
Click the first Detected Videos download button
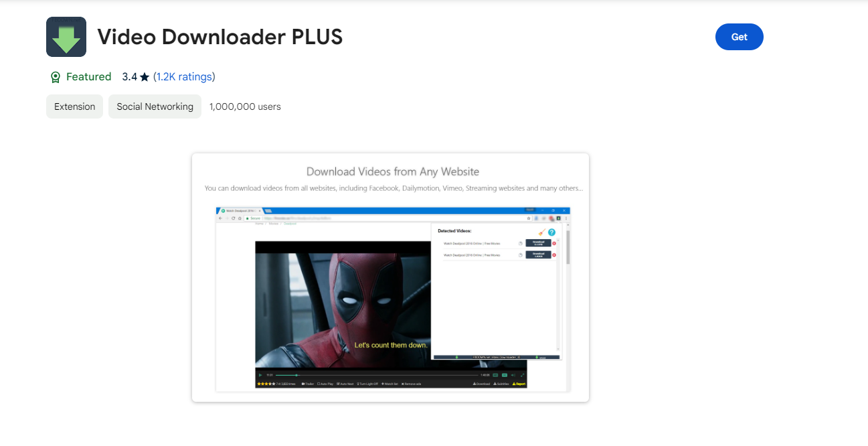[538, 243]
